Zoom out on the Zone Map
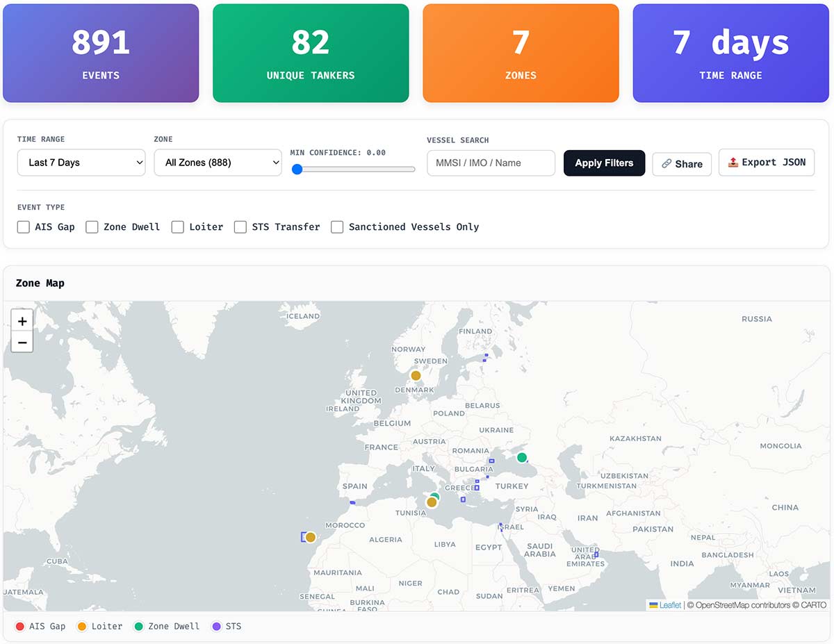Image resolution: width=834 pixels, height=644 pixels. point(22,342)
